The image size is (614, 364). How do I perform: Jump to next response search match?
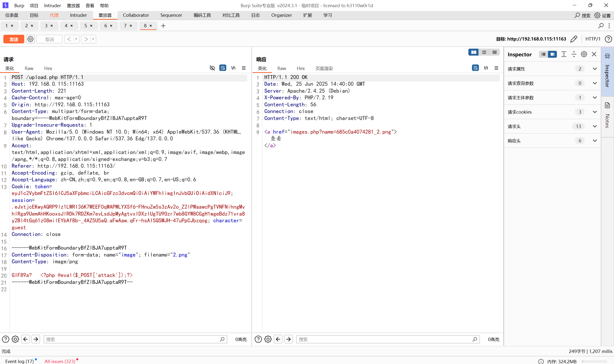point(288,339)
